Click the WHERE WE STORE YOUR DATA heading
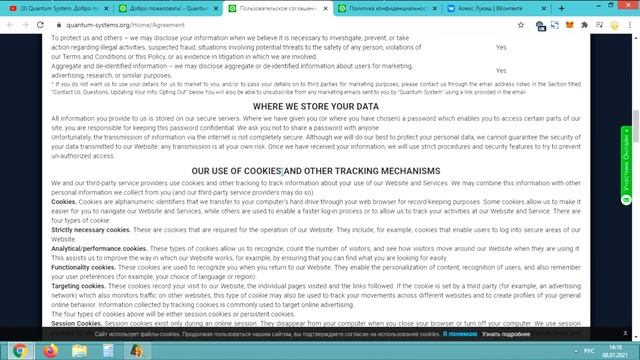This screenshot has height=360, width=640. tap(316, 107)
